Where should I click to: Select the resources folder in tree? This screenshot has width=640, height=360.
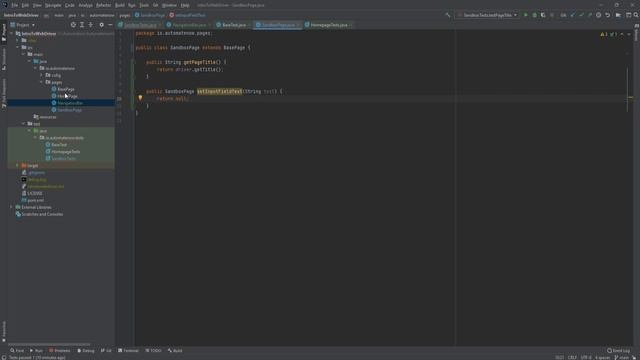pyautogui.click(x=48, y=117)
